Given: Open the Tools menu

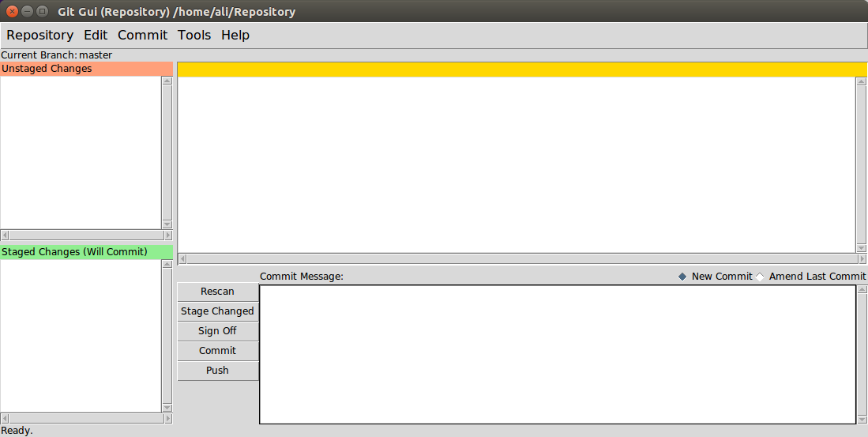Looking at the screenshot, I should pos(194,36).
